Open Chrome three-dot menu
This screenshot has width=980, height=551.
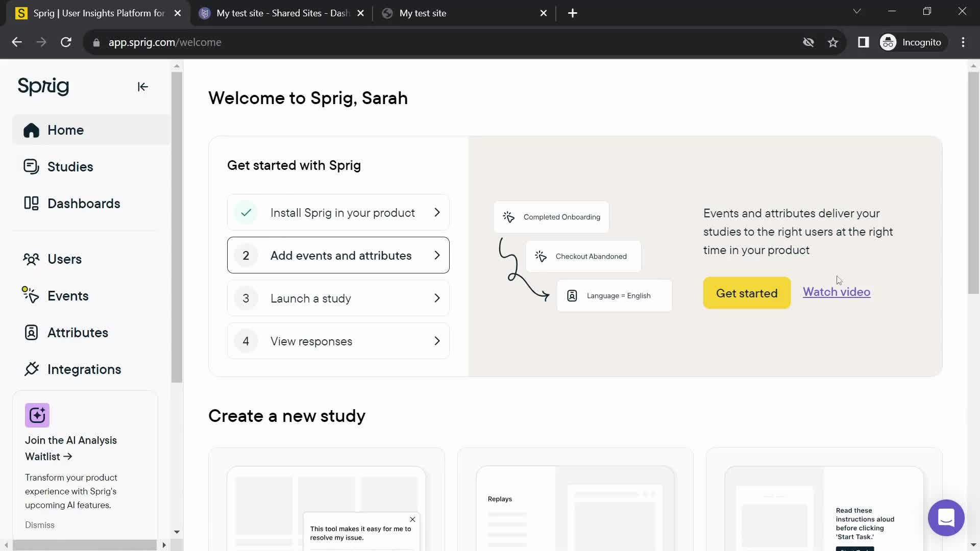coord(963,42)
